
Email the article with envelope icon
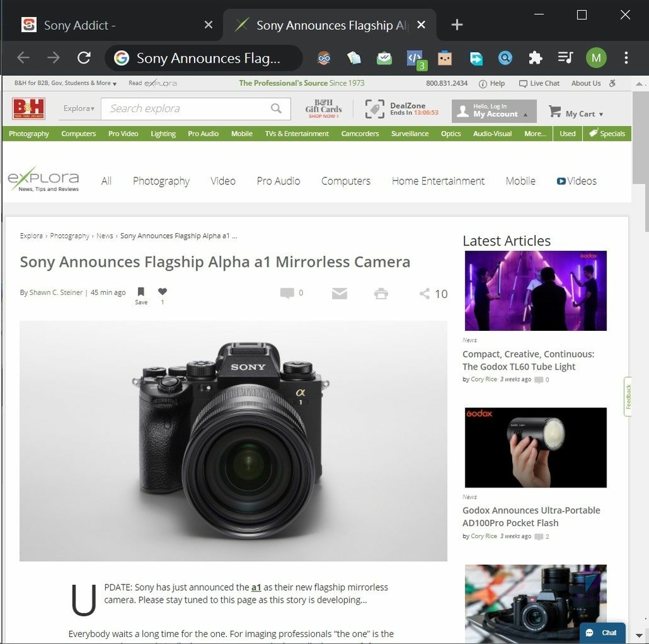340,293
